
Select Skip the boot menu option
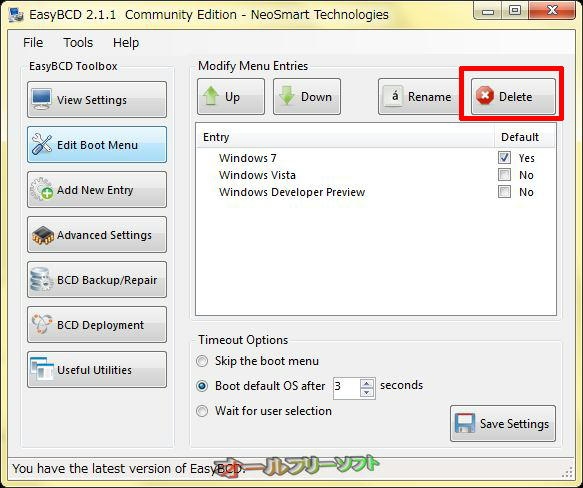pyautogui.click(x=202, y=361)
